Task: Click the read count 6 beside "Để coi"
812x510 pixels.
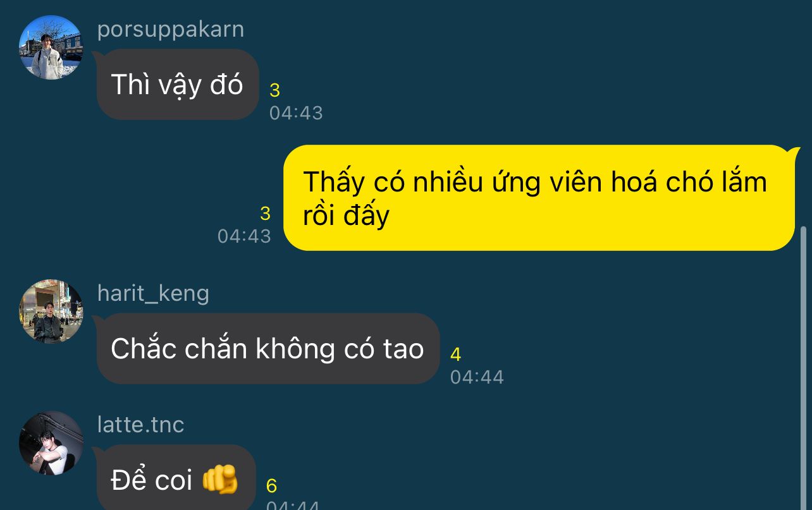Action: click(x=271, y=486)
